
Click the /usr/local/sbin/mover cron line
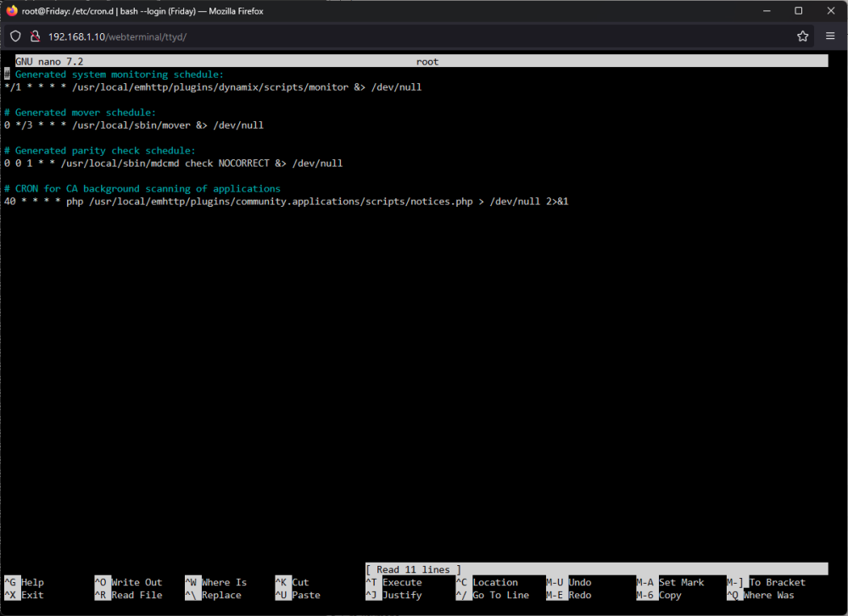point(134,125)
